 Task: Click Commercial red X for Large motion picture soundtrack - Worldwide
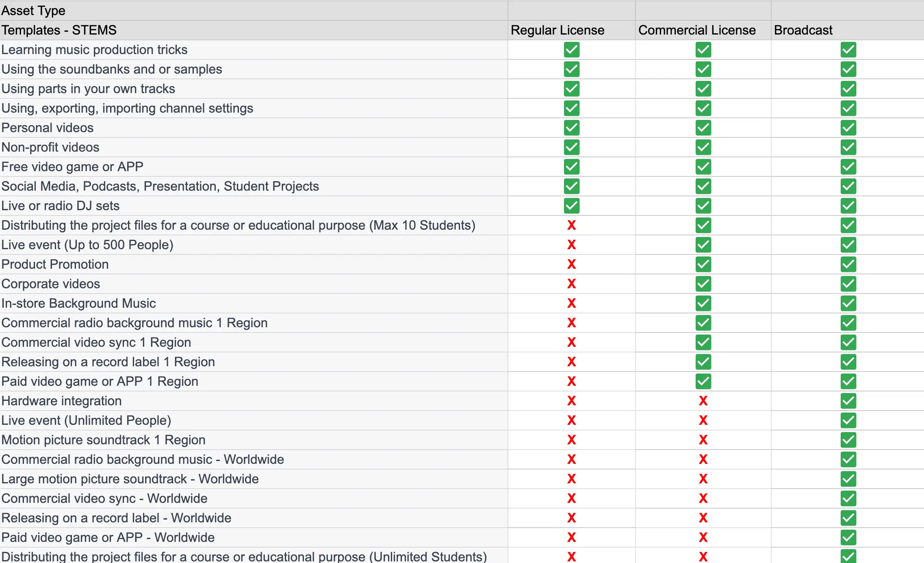[x=703, y=479]
